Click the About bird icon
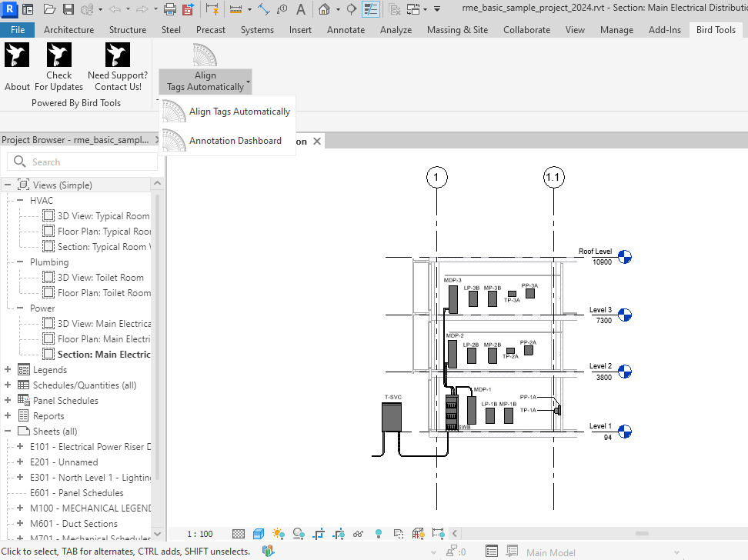Image resolution: width=748 pixels, height=560 pixels. (17, 55)
